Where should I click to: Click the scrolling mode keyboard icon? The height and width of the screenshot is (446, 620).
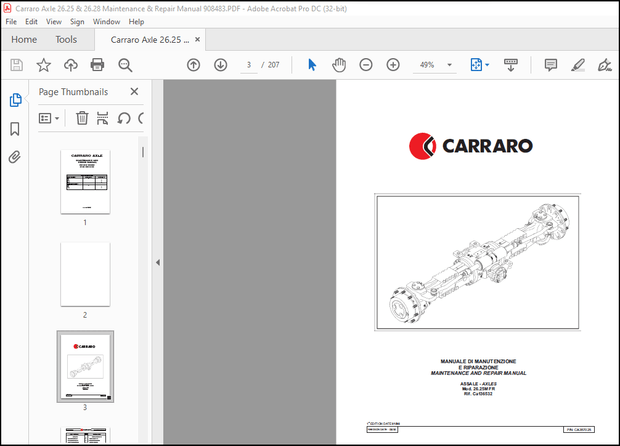click(510, 65)
